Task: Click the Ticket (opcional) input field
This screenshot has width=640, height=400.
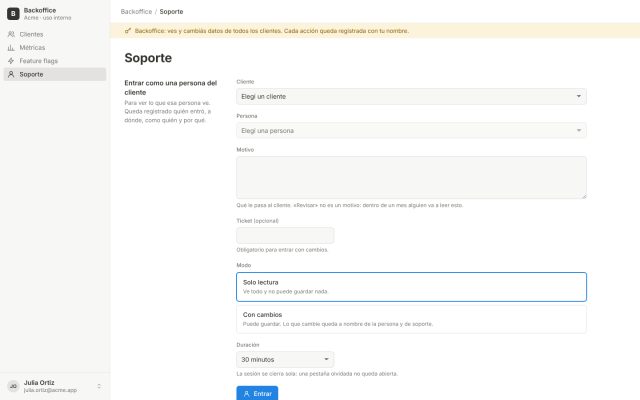Action: 285,236
